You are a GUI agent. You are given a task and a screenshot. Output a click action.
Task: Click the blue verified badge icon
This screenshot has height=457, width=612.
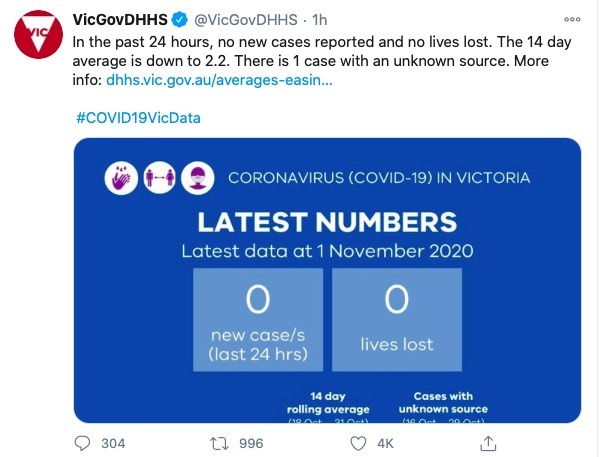[x=180, y=20]
